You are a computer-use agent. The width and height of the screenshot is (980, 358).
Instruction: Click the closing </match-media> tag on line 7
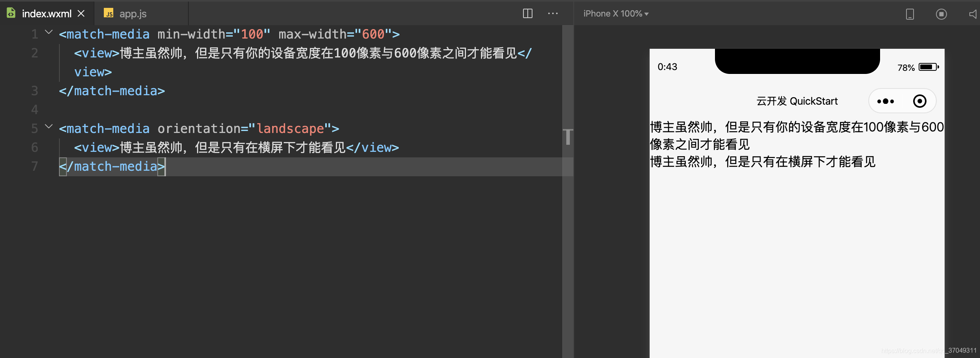112,166
